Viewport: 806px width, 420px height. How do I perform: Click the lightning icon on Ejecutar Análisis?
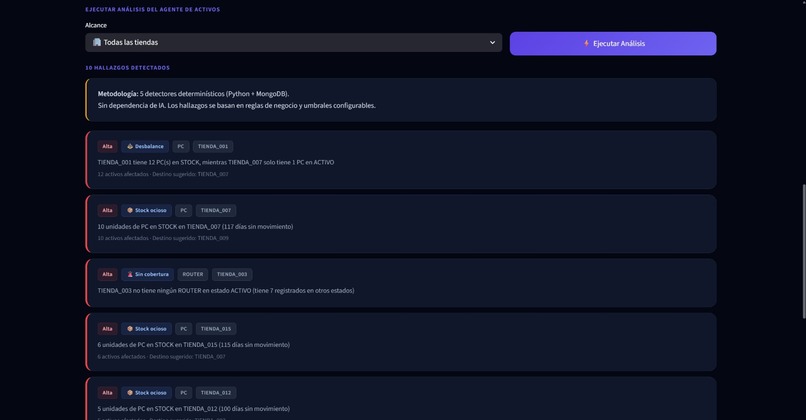[587, 43]
